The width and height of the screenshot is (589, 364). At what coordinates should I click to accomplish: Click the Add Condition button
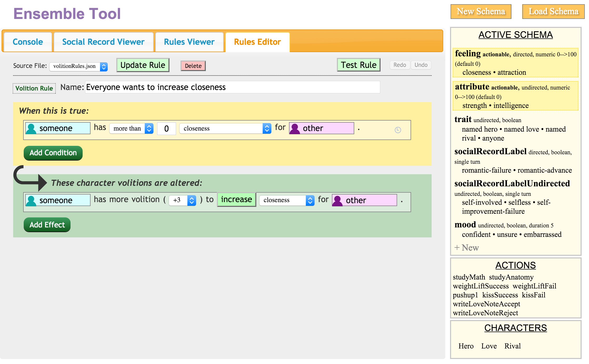53,153
